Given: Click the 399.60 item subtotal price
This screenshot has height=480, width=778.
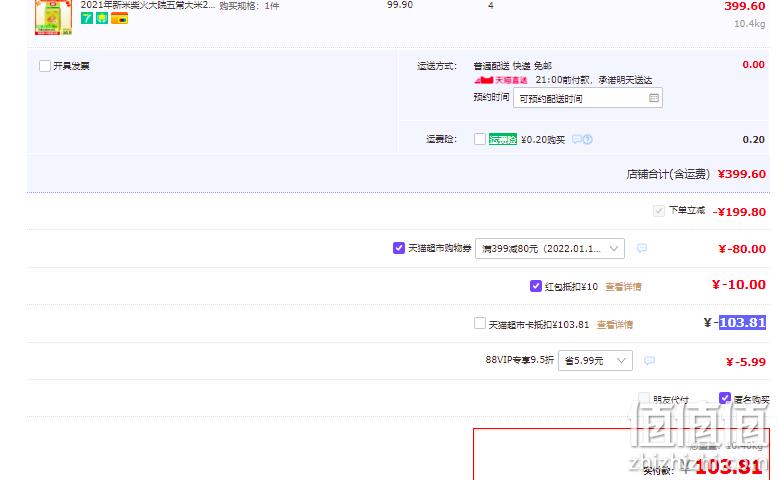Looking at the screenshot, I should coord(744,6).
